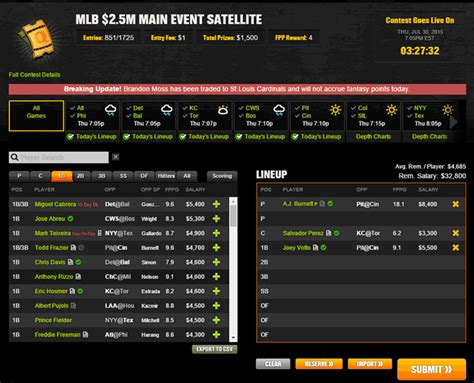This screenshot has height=383, width=474.
Task: Select the KC Tor Thu 7:07p game
Action: coord(204,116)
